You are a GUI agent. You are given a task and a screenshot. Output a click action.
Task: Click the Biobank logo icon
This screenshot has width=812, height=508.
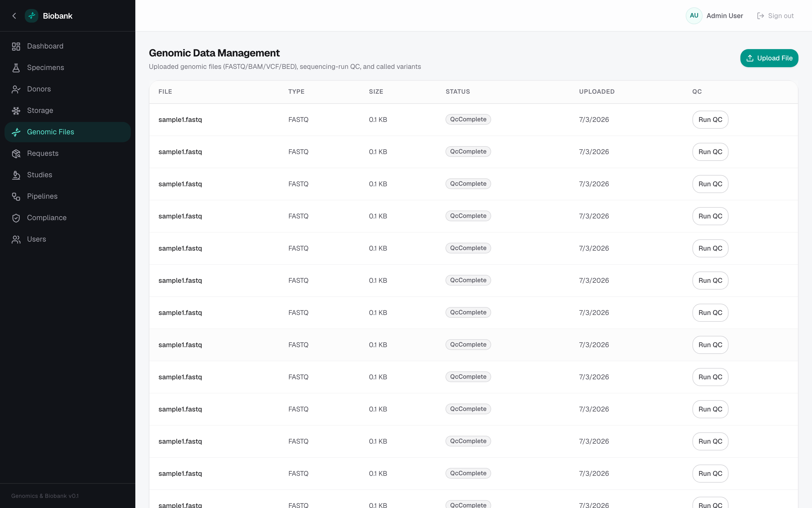point(32,16)
